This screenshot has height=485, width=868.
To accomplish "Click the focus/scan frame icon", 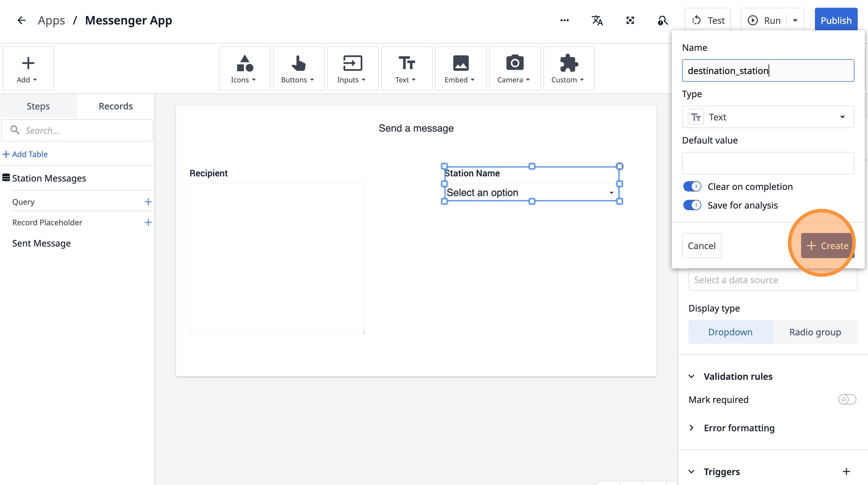I will click(630, 21).
